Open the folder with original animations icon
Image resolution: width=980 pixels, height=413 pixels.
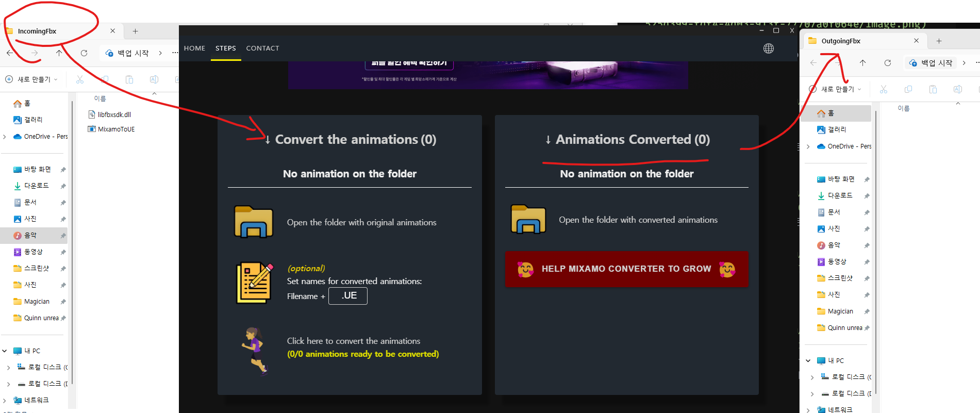tap(254, 222)
